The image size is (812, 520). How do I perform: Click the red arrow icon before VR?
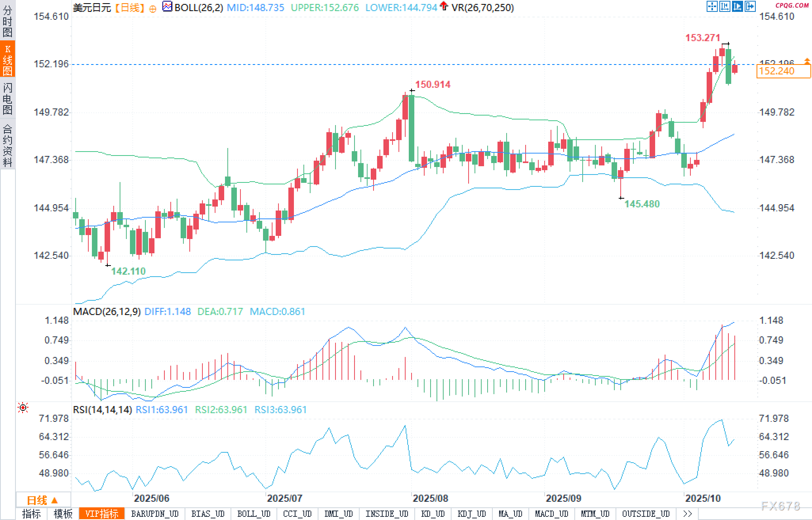pos(444,6)
